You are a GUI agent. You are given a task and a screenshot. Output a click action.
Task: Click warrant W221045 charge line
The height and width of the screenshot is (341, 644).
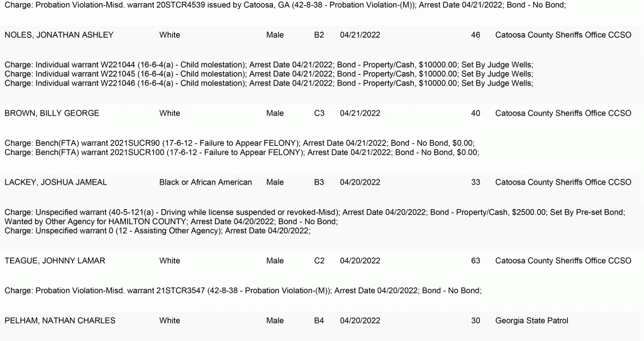tap(269, 74)
